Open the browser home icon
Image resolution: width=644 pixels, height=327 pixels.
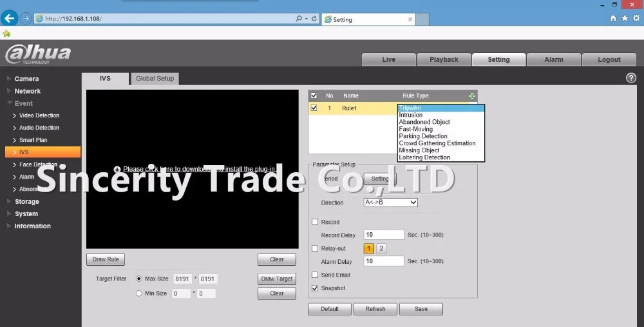click(613, 19)
